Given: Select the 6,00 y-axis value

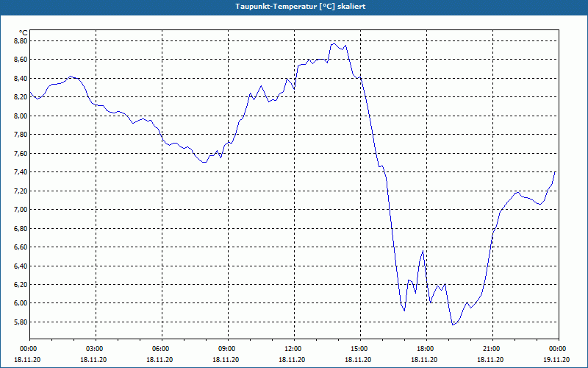Looking at the screenshot, I should 21,303.
